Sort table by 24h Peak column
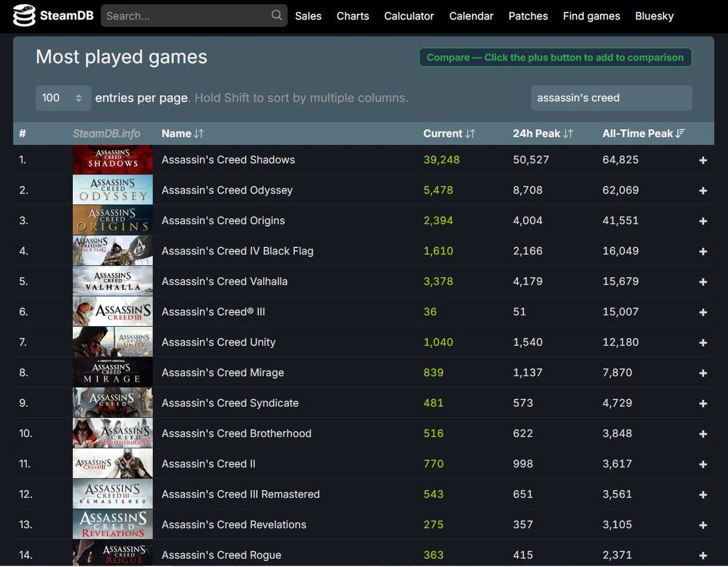 pos(542,133)
